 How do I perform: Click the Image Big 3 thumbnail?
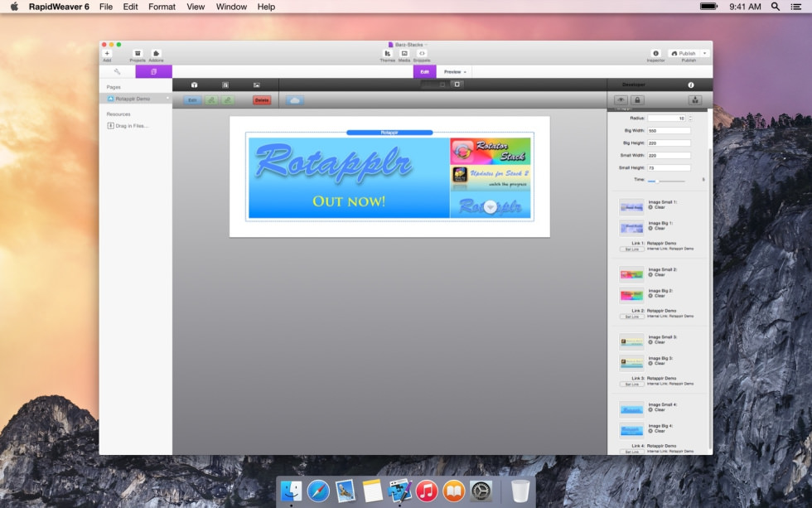click(x=631, y=362)
